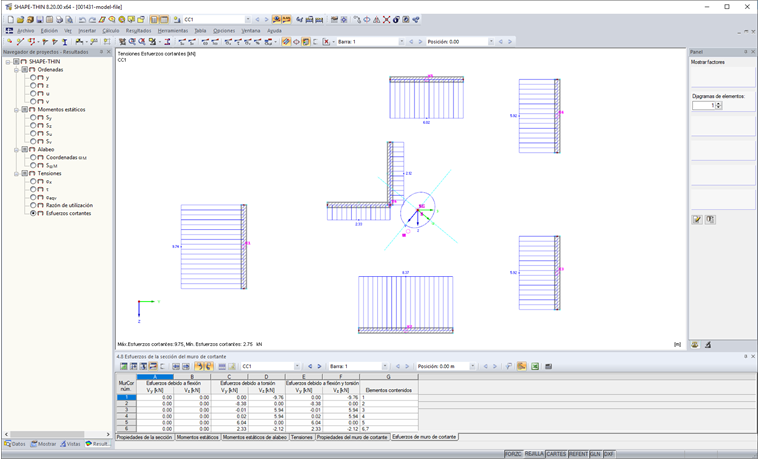Screen dimensions: 760x459
Task: Open the CC1 dropdown in table toolbar
Action: [297, 366]
